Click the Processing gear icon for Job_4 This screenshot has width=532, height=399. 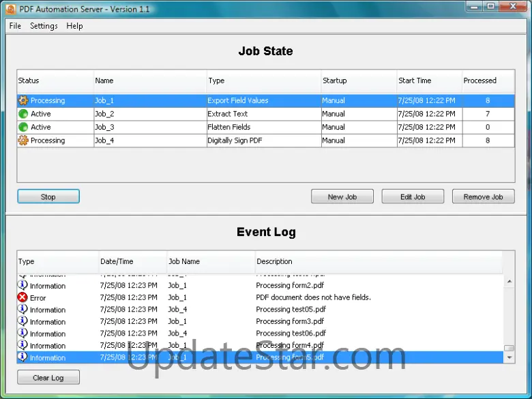click(x=23, y=140)
